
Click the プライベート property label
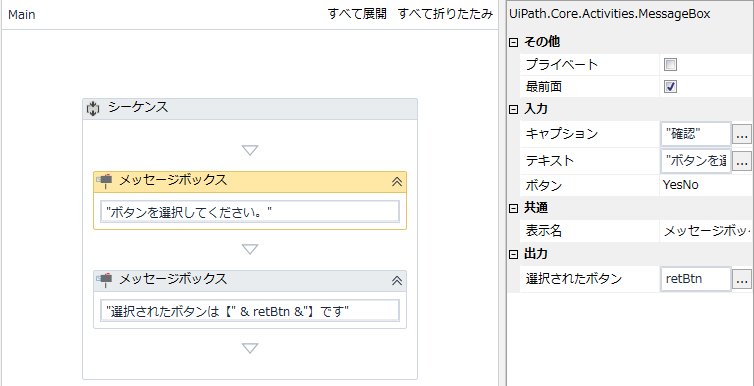[562, 64]
